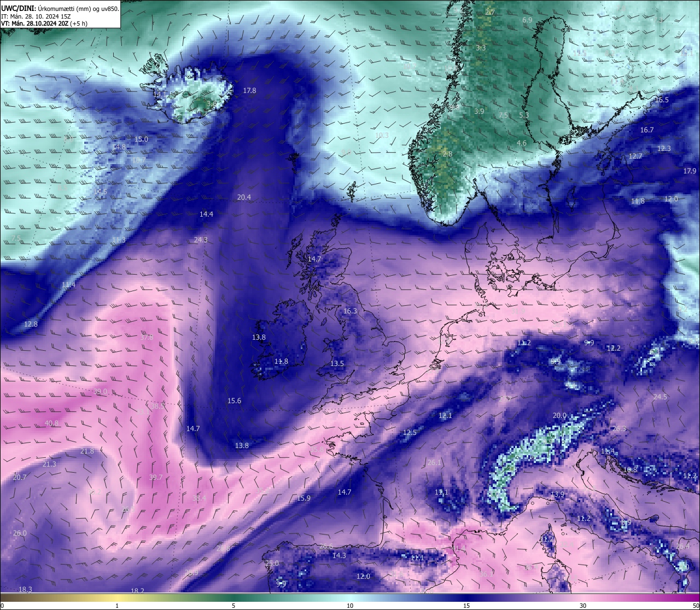This screenshot has width=700, height=610.
Task: Click the 16.7 value label
Action: pyautogui.click(x=646, y=130)
